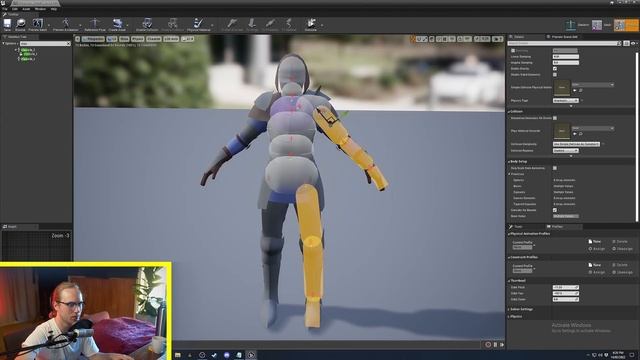Viewport: 640px width, 360px height.
Task: Switch to the Profiles tab
Action: tap(557, 227)
